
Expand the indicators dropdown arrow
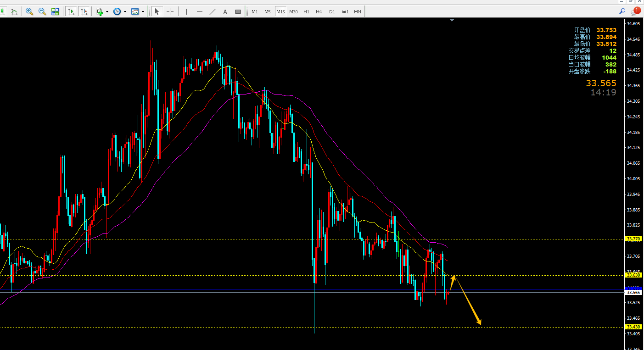(107, 11)
